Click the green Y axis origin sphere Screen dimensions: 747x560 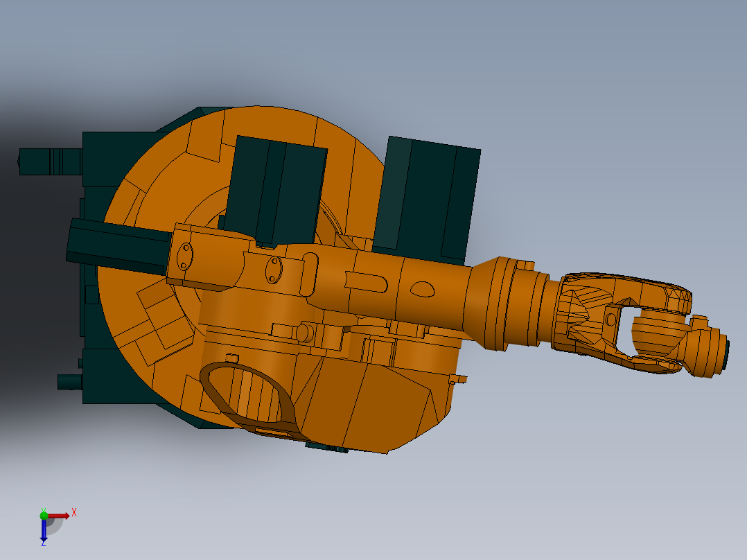(44, 516)
